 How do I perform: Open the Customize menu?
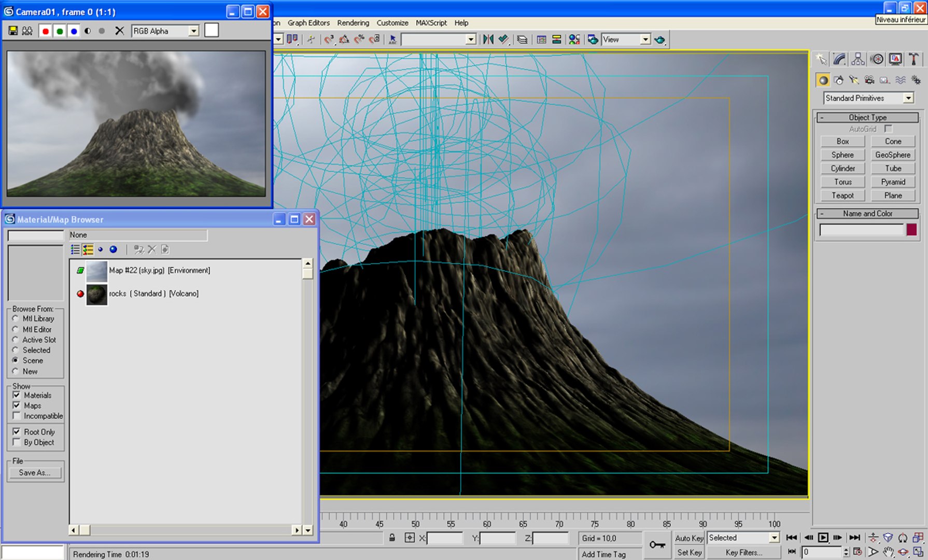point(392,23)
